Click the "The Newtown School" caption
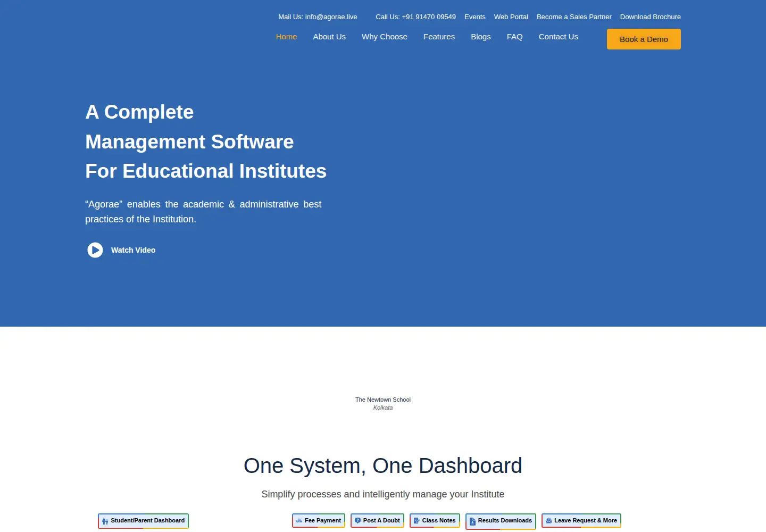Image resolution: width=766 pixels, height=532 pixels. click(383, 400)
